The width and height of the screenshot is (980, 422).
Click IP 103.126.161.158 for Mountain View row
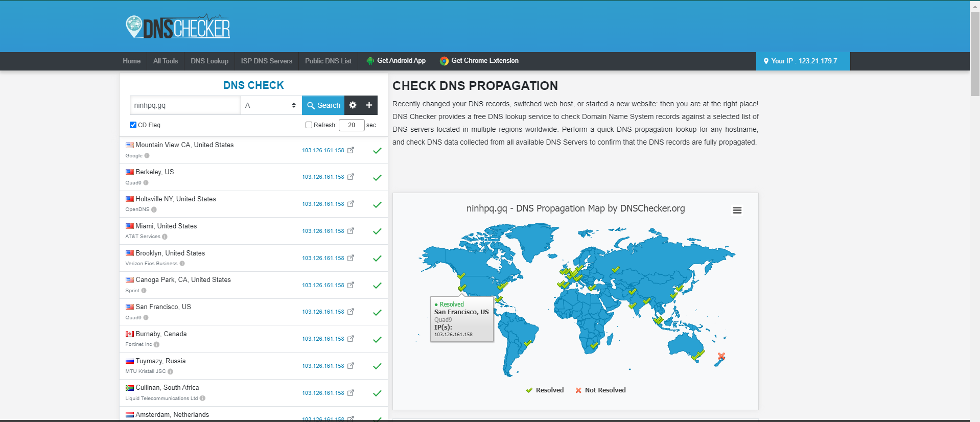pyautogui.click(x=323, y=151)
